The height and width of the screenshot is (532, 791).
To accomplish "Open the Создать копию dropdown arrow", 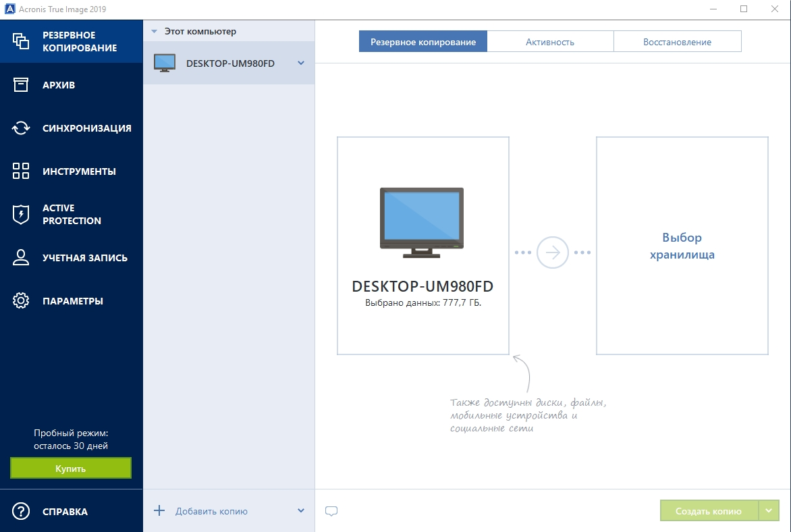I will [769, 511].
